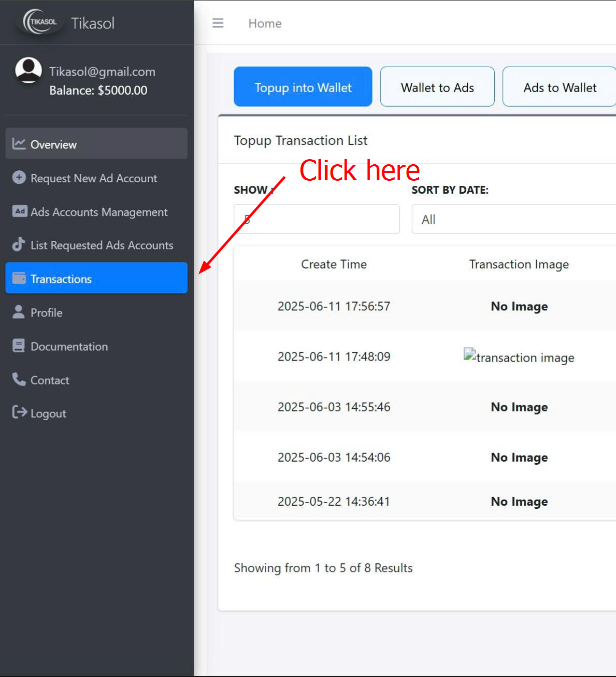This screenshot has width=616, height=677.
Task: Open List Requested Ads Accounts
Action: click(97, 245)
